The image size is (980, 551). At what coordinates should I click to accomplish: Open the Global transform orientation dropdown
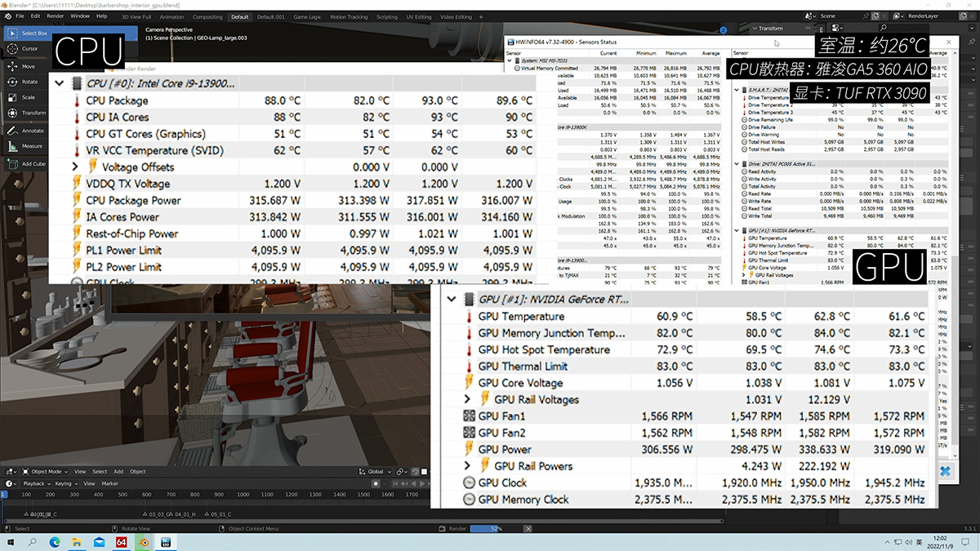(376, 471)
